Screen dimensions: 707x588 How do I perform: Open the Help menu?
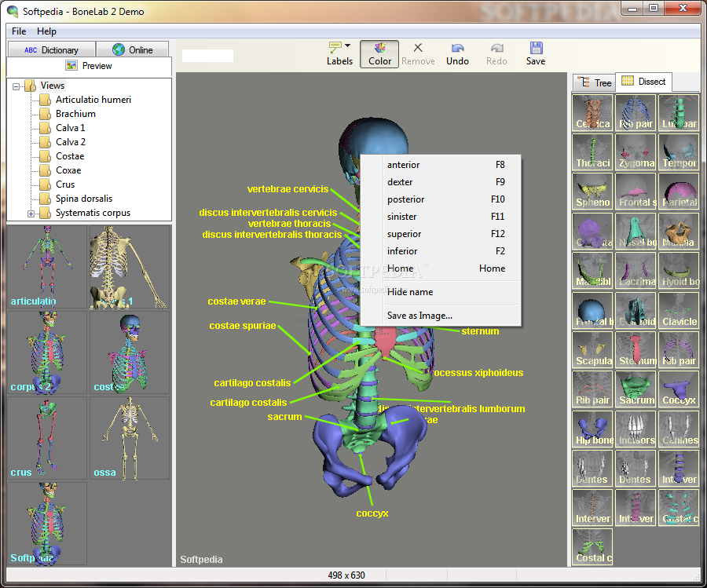click(46, 31)
